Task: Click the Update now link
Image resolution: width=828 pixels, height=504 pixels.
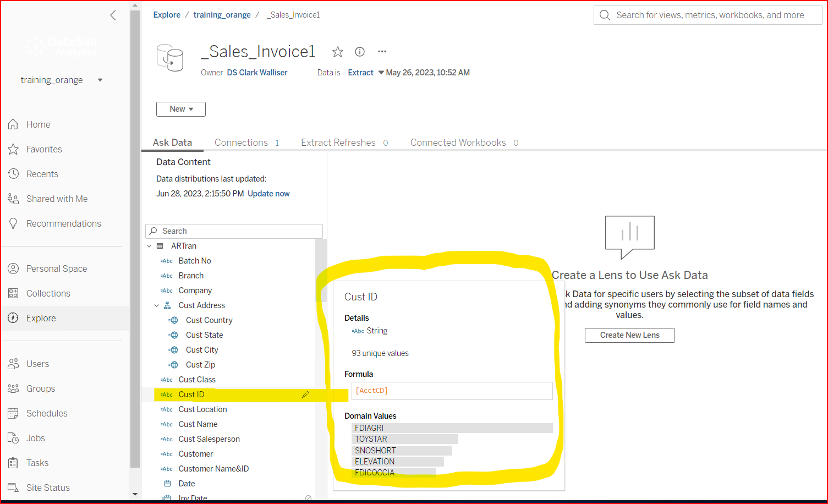Action: tap(268, 193)
